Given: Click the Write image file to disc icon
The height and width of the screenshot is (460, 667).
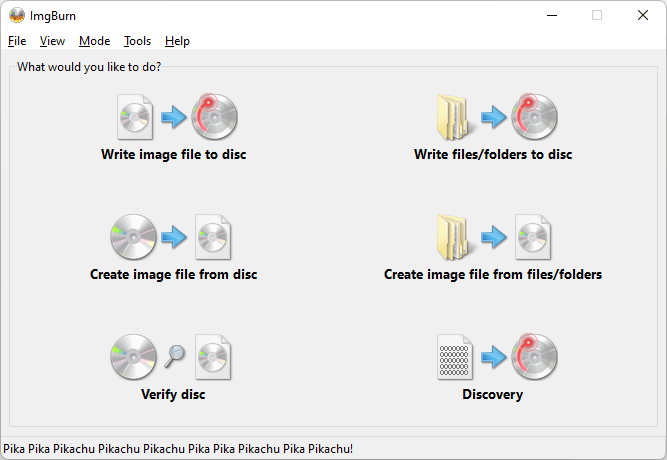Looking at the screenshot, I should click(174, 118).
